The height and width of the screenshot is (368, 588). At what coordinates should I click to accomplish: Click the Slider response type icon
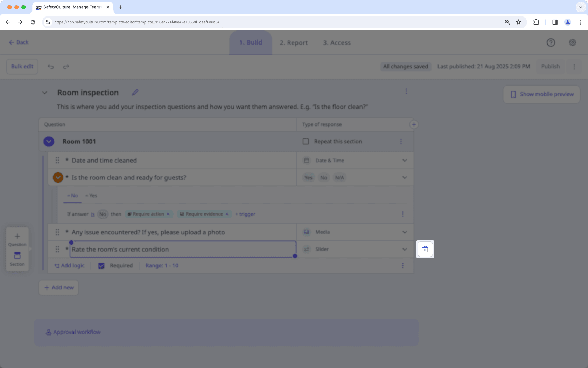coord(307,249)
